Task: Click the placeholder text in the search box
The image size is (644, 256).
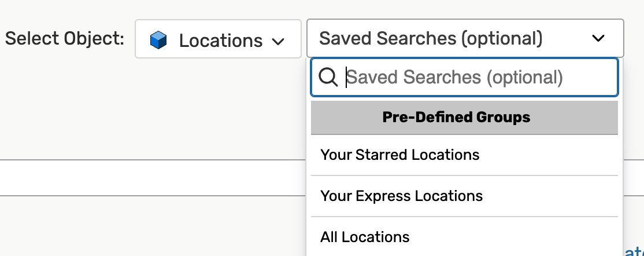Action: point(454,77)
